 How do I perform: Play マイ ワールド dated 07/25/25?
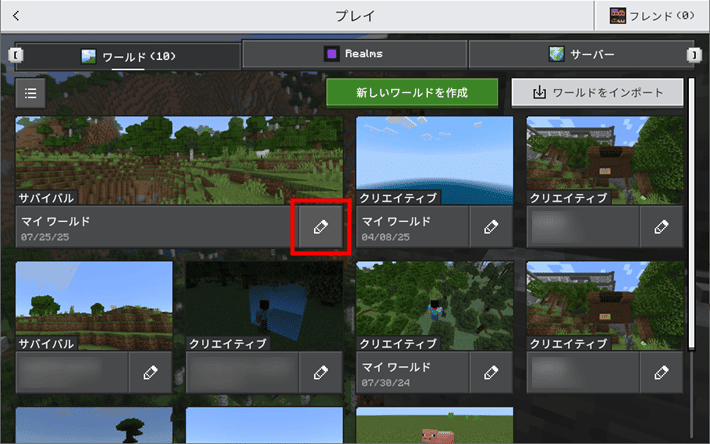[157, 227]
